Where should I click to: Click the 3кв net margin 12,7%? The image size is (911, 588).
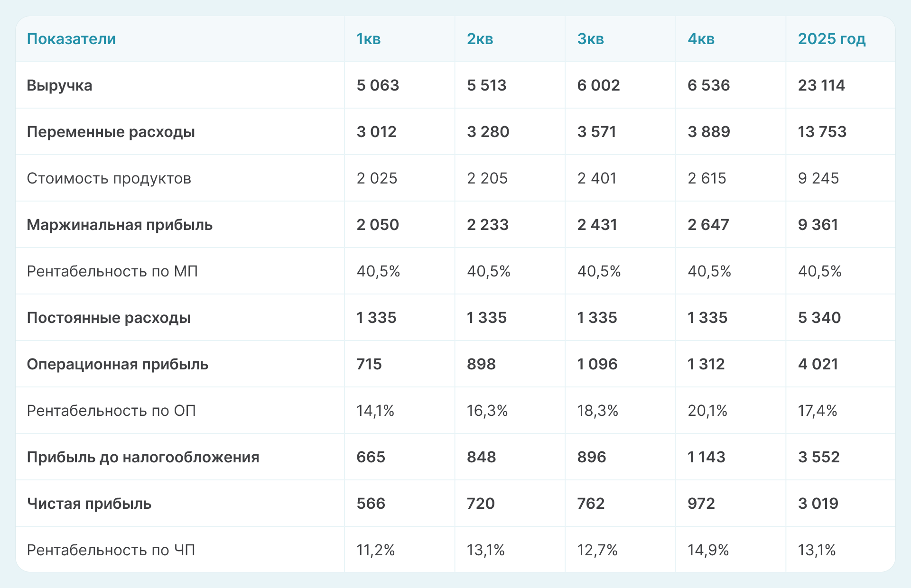(x=597, y=550)
